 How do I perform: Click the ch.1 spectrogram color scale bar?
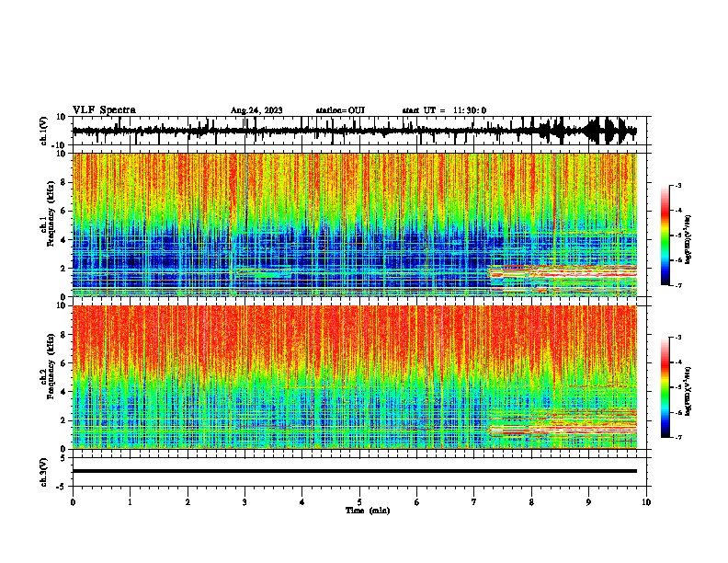pyautogui.click(x=665, y=236)
